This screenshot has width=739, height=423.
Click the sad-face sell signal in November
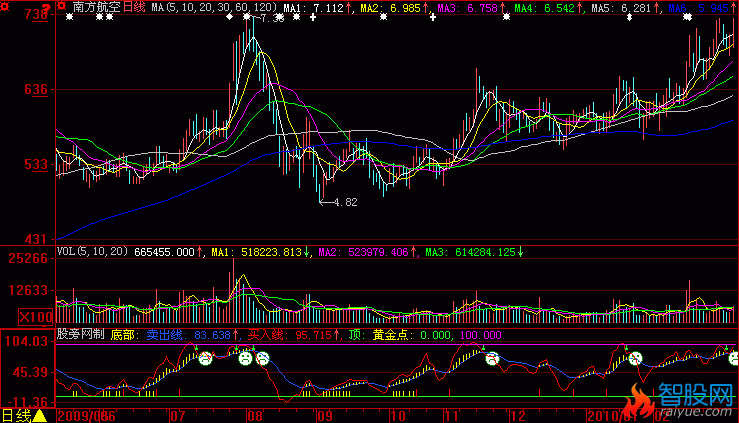pyautogui.click(x=492, y=358)
